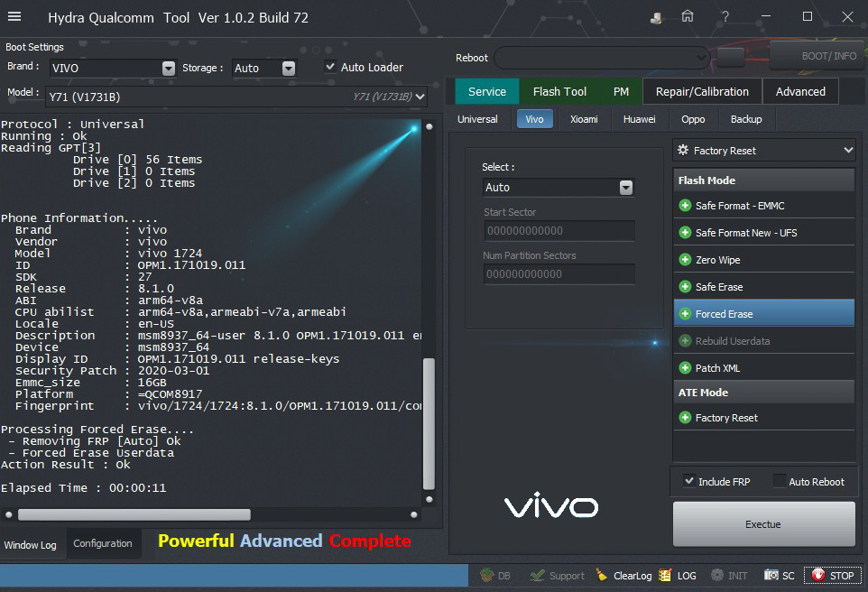The image size is (868, 592).
Task: Take a screenshot with SC camera icon
Action: point(771,575)
